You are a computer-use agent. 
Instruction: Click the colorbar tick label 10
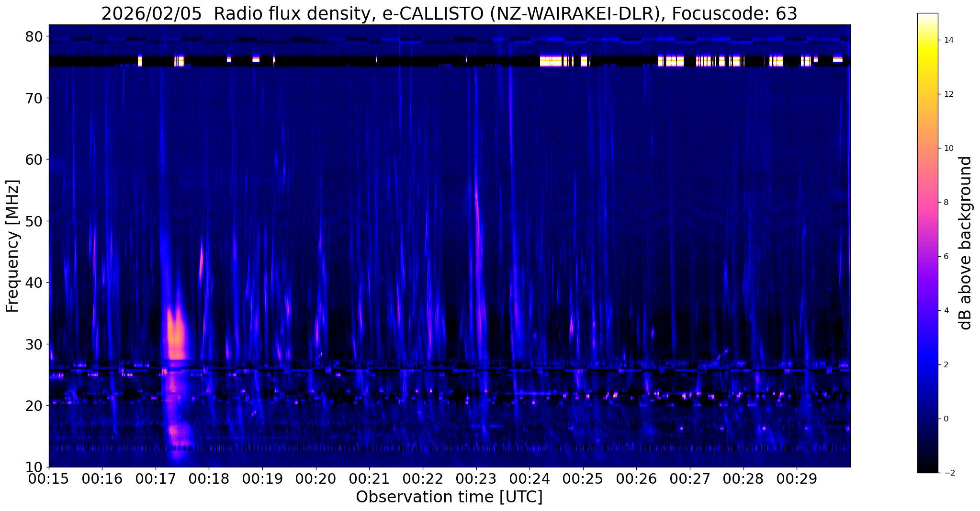click(x=948, y=148)
